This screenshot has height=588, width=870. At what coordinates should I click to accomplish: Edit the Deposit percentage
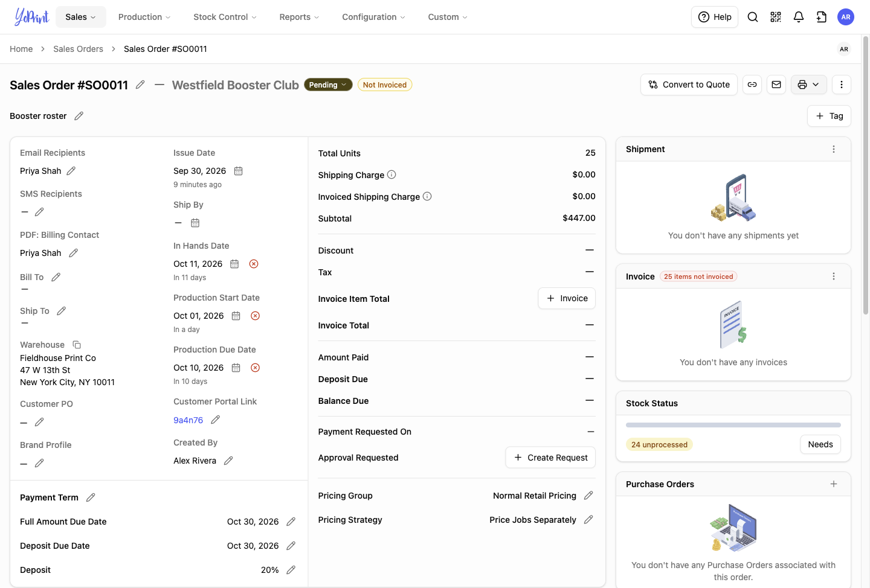(291, 570)
